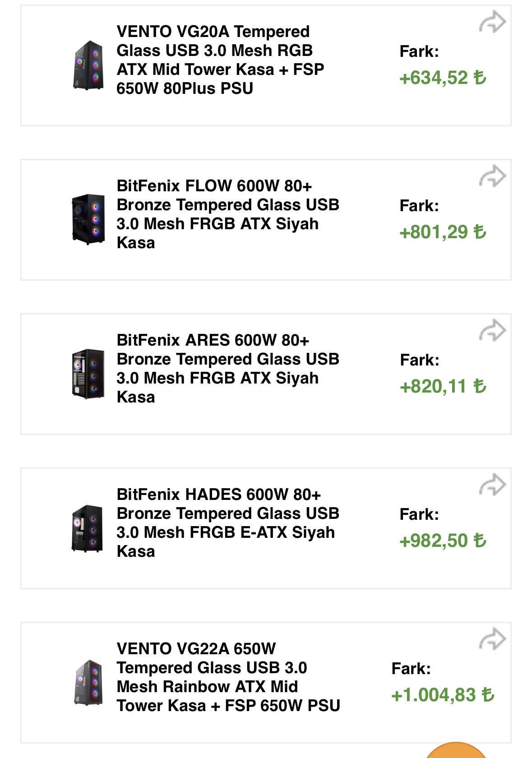Click share arrow on BitFenix FLOW card

pos(492,176)
